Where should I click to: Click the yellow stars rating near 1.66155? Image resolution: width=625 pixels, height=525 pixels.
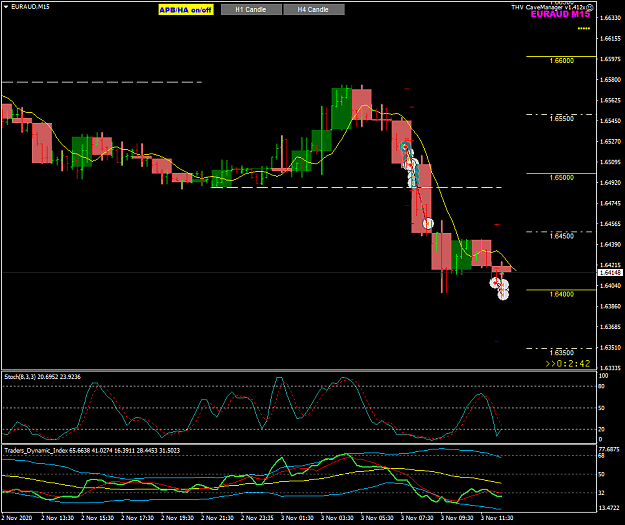[584, 28]
